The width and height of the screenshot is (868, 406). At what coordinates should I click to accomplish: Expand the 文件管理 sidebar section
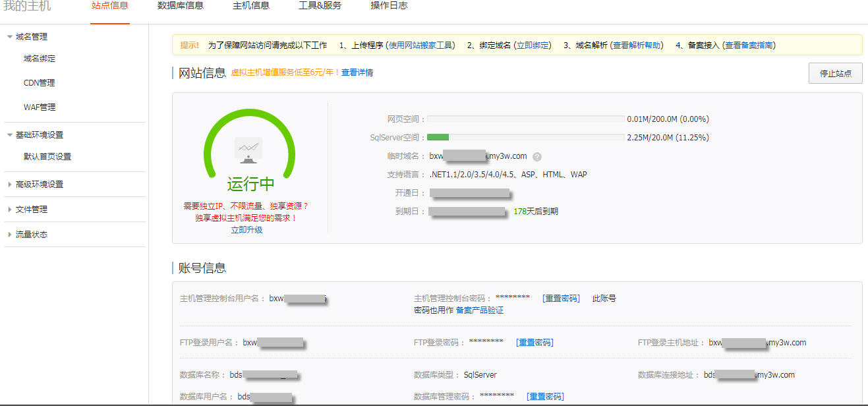pos(31,210)
